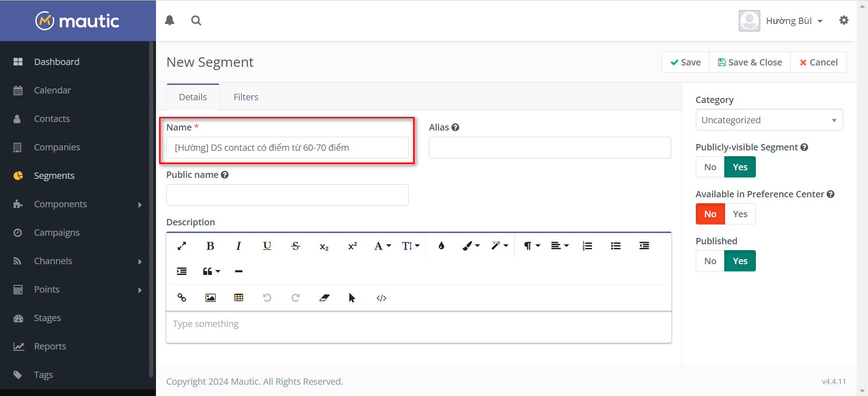Click the notifications bell icon
868x396 pixels.
click(x=170, y=20)
